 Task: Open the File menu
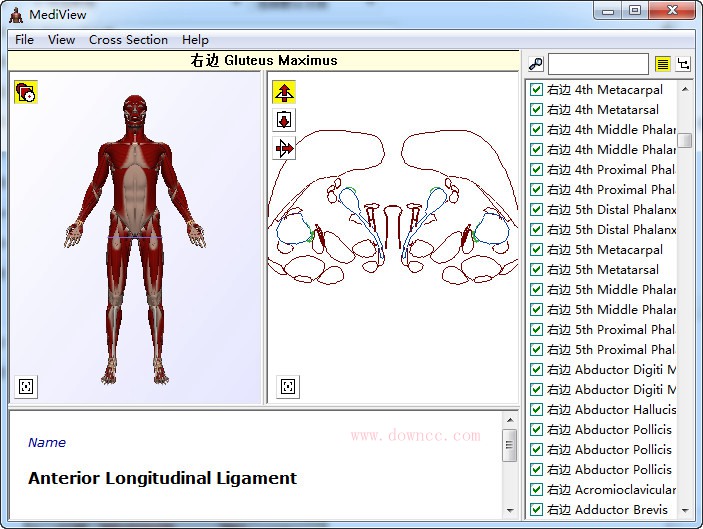[x=24, y=40]
